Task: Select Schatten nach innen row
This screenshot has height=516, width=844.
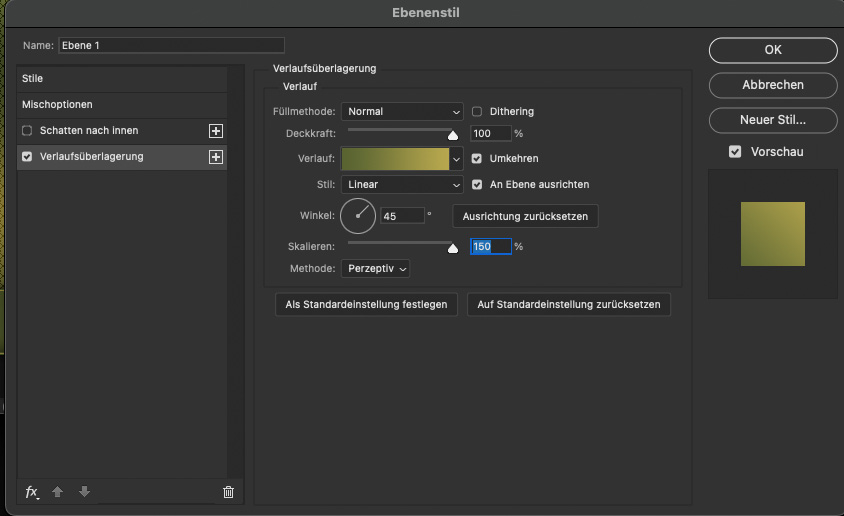Action: pyautogui.click(x=122, y=131)
